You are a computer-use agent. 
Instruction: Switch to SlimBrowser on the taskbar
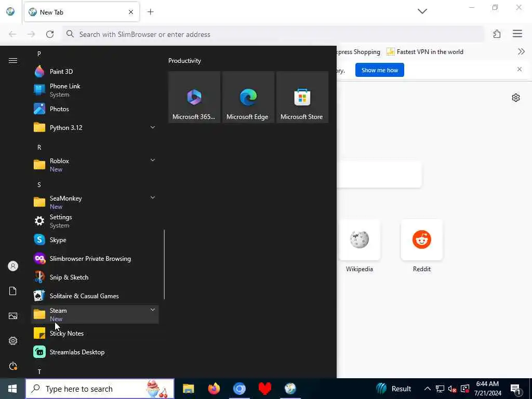(290, 389)
